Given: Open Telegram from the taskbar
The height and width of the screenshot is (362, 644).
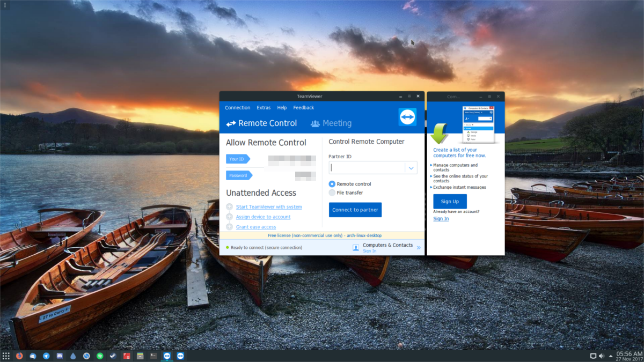Looking at the screenshot, I should 46,356.
